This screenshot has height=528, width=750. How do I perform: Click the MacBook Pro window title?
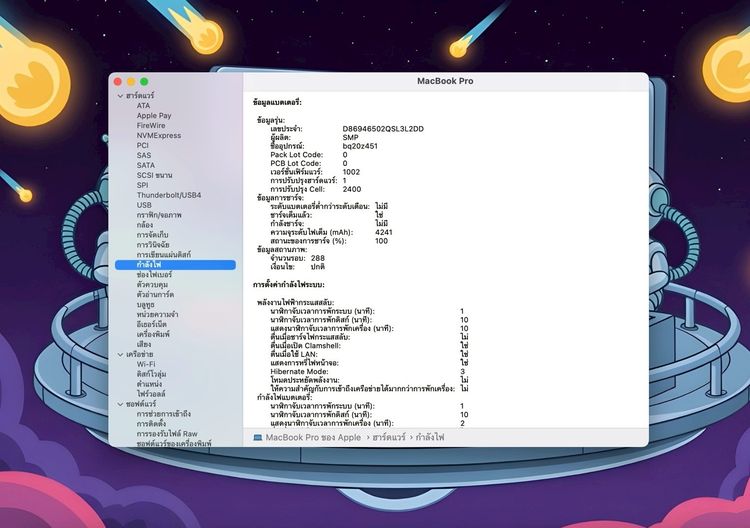pyautogui.click(x=445, y=81)
